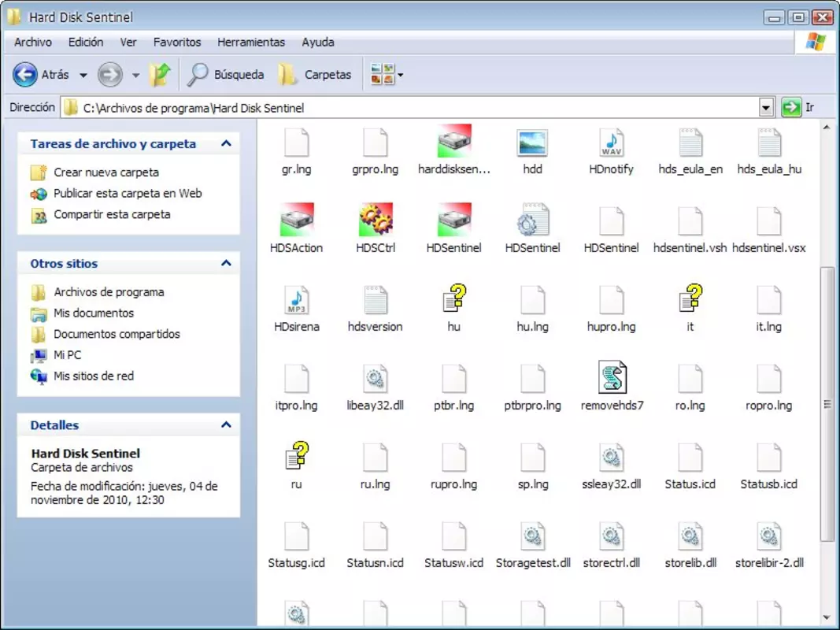Go to Documentos compartidos
Image resolution: width=840 pixels, height=630 pixels.
[117, 333]
